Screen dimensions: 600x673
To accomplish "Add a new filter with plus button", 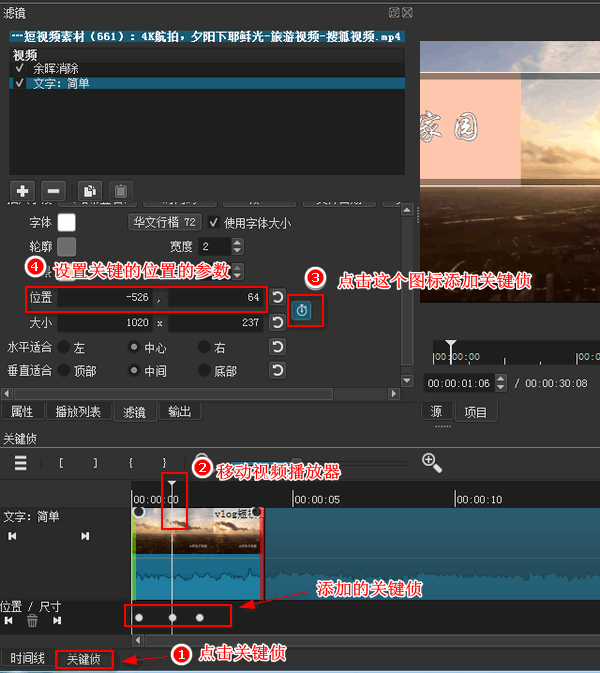I will (22, 191).
